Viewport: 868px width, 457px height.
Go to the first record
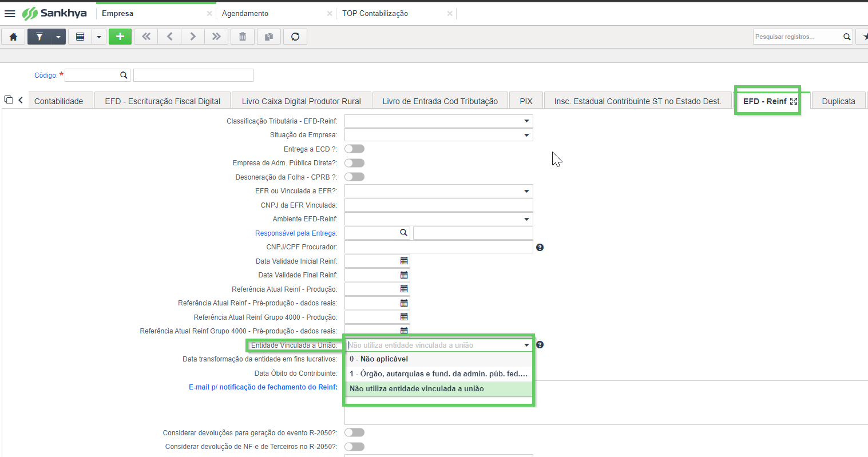point(146,37)
